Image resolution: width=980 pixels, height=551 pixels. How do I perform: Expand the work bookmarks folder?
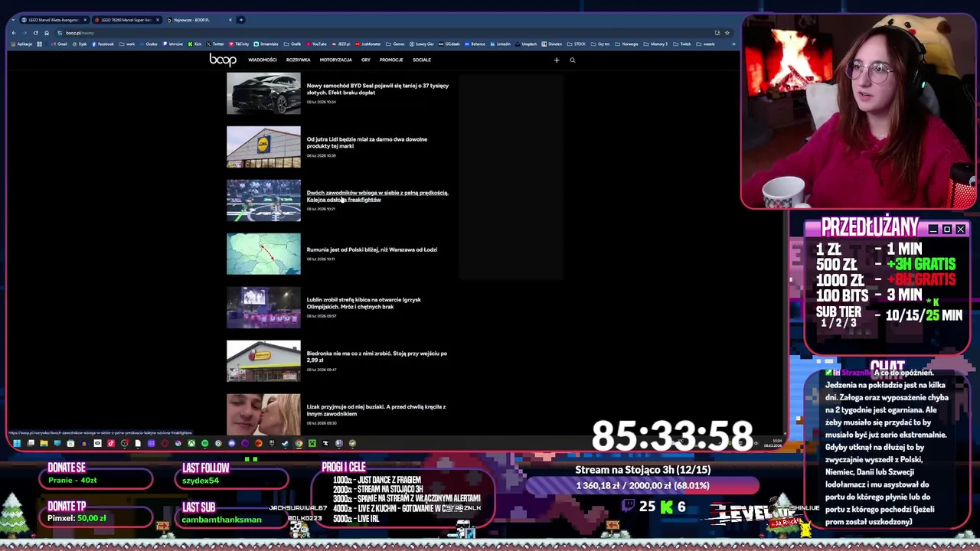[x=127, y=44]
